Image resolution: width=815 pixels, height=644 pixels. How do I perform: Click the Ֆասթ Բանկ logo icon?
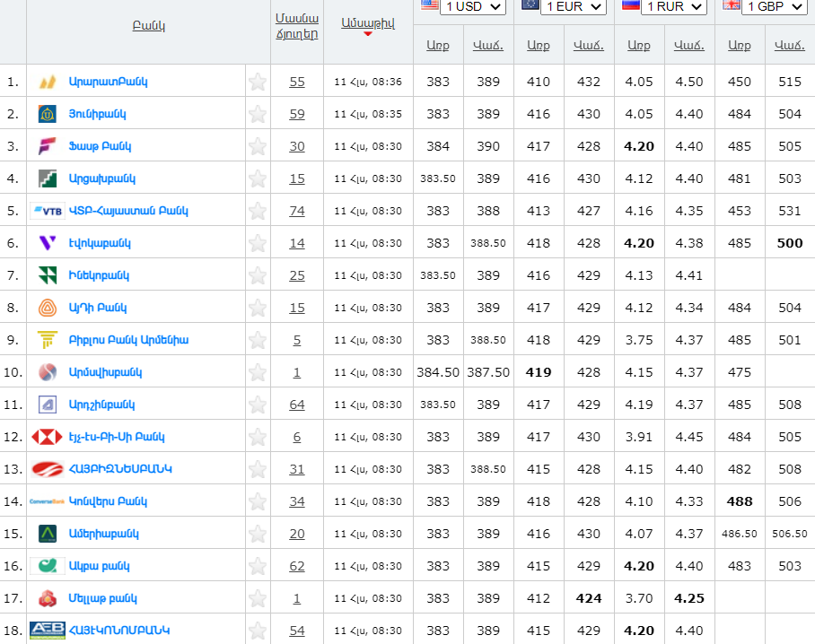[48, 146]
